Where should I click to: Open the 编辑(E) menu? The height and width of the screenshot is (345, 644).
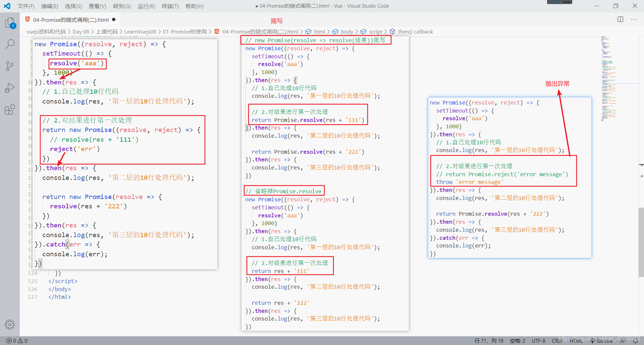pos(50,6)
